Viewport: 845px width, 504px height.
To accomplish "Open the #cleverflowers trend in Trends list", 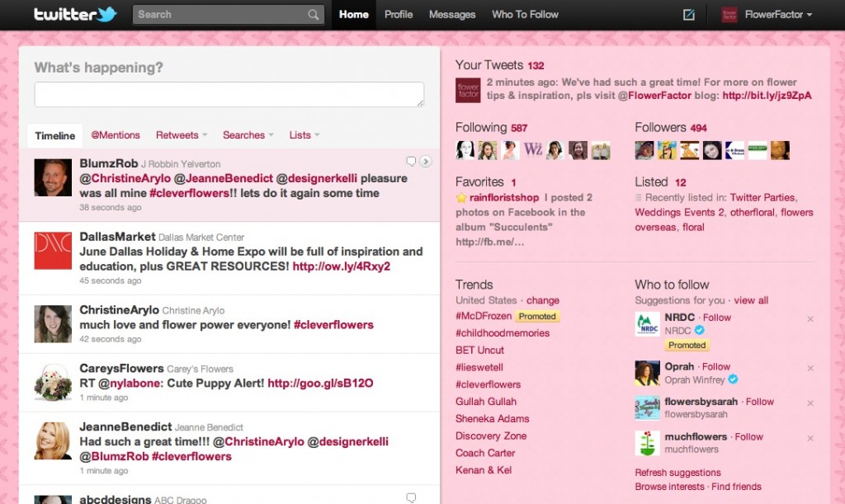I will 489,384.
